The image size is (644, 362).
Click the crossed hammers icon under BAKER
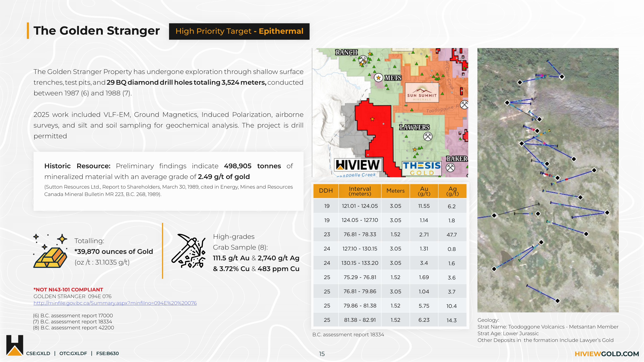pos(451,167)
